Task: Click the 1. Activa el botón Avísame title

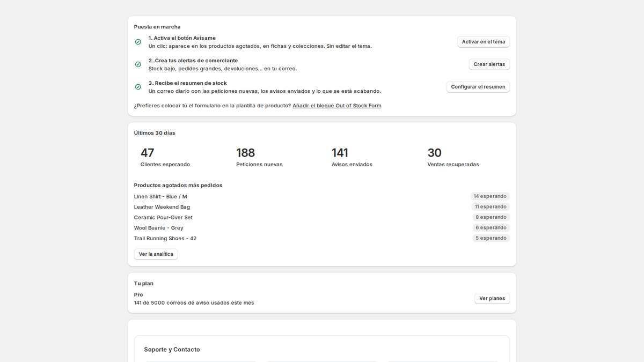Action: pyautogui.click(x=182, y=38)
